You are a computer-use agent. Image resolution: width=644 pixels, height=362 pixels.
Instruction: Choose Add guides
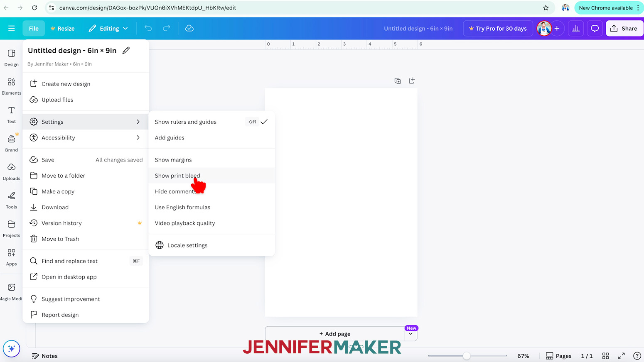tap(211, 137)
